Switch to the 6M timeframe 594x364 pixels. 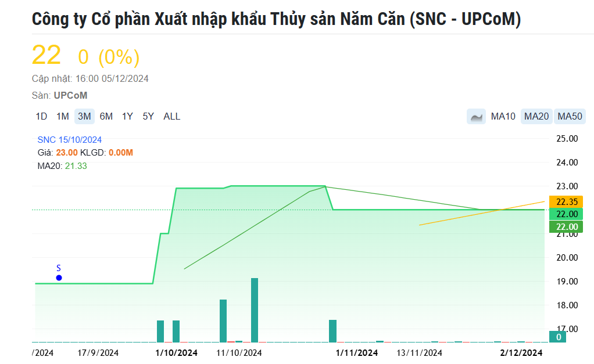(x=106, y=116)
